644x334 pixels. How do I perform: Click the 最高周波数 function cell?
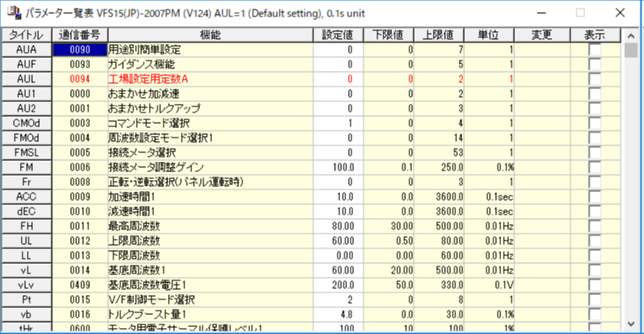210,226
